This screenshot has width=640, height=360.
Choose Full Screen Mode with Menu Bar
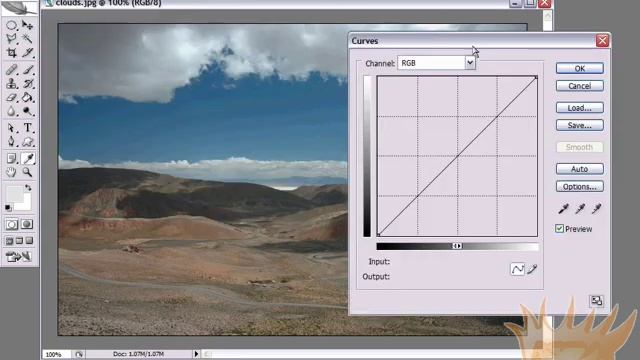coord(19,241)
